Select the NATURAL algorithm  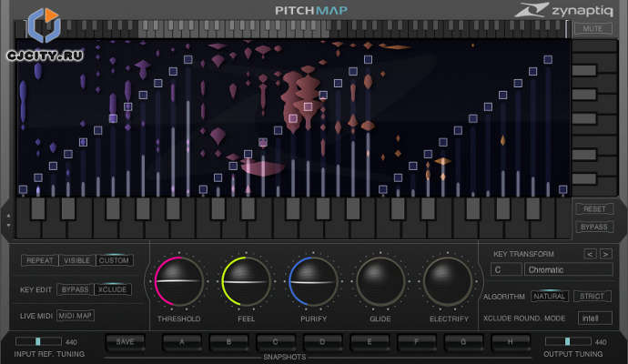pos(549,297)
